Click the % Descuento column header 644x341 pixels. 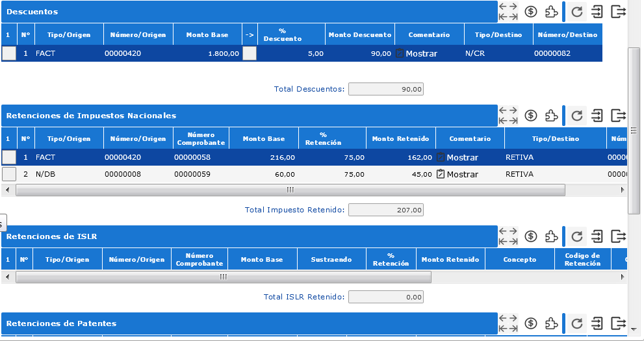pyautogui.click(x=283, y=35)
